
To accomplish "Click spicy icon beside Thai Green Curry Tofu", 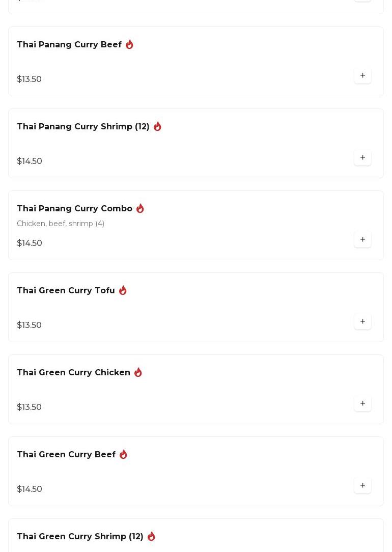I will coord(123,290).
